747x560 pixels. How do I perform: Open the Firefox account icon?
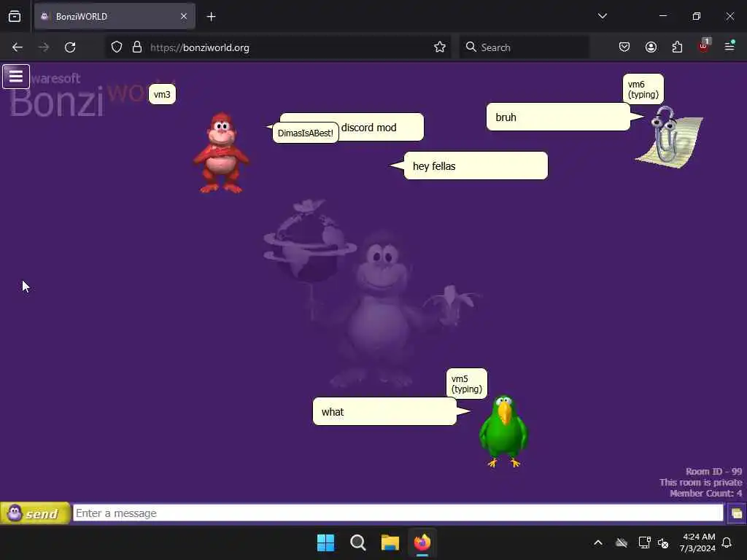pos(651,47)
